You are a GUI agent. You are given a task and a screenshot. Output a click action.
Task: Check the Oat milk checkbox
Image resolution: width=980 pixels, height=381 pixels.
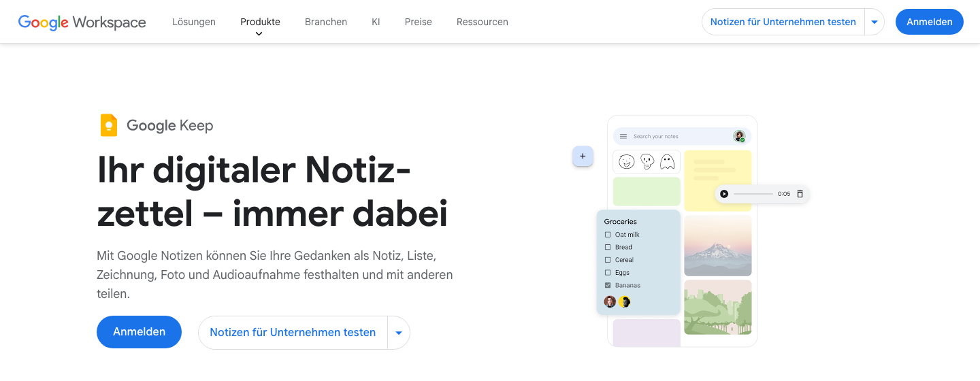pyautogui.click(x=608, y=235)
